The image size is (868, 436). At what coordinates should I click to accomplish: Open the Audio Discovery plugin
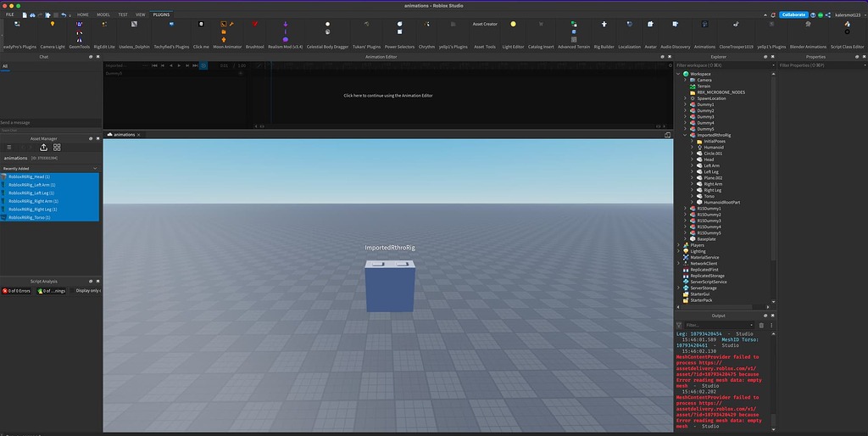click(x=676, y=24)
